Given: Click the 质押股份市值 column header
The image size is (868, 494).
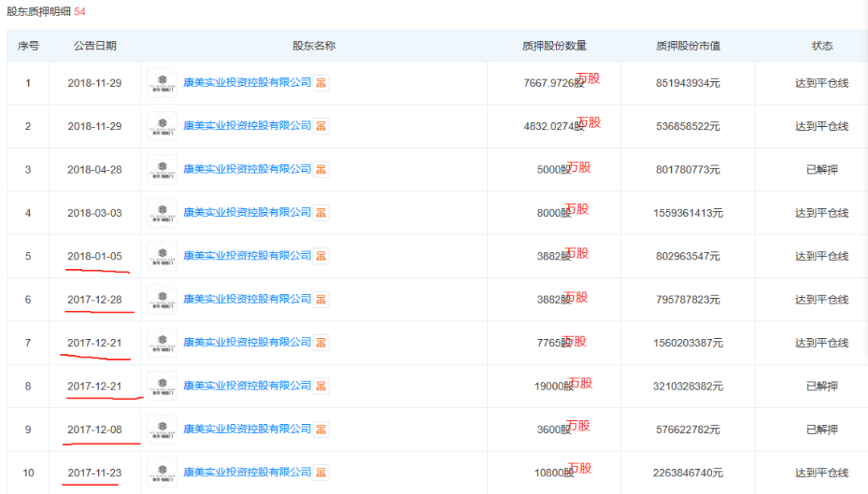Looking at the screenshot, I should click(688, 46).
